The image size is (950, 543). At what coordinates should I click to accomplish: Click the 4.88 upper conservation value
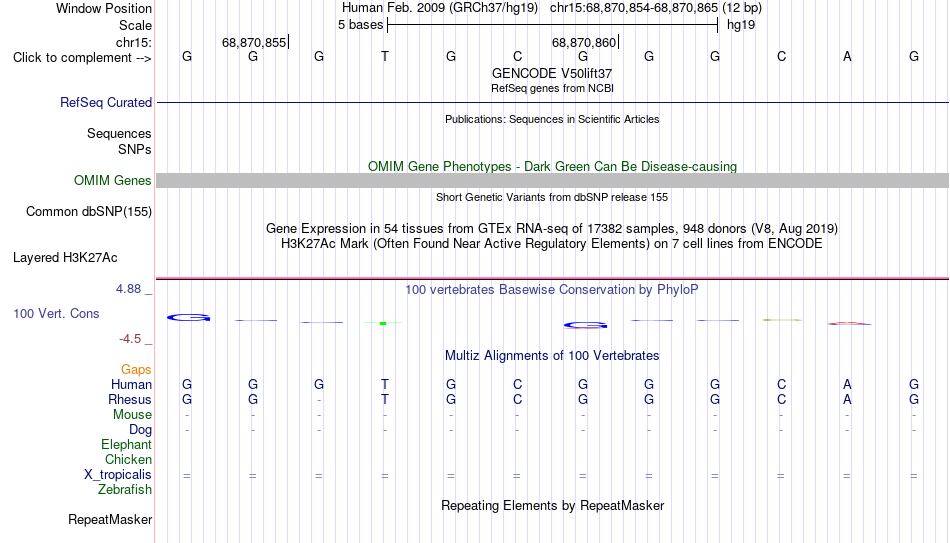point(128,289)
